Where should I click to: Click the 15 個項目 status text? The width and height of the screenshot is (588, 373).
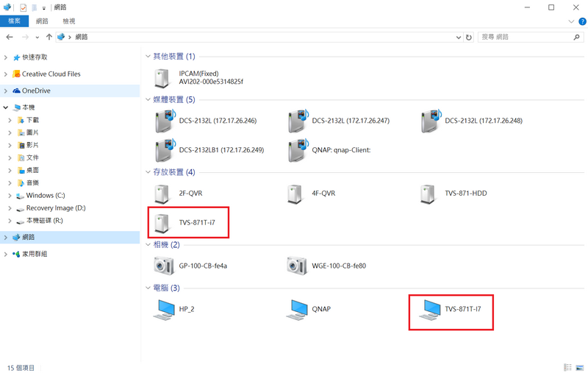(x=21, y=368)
